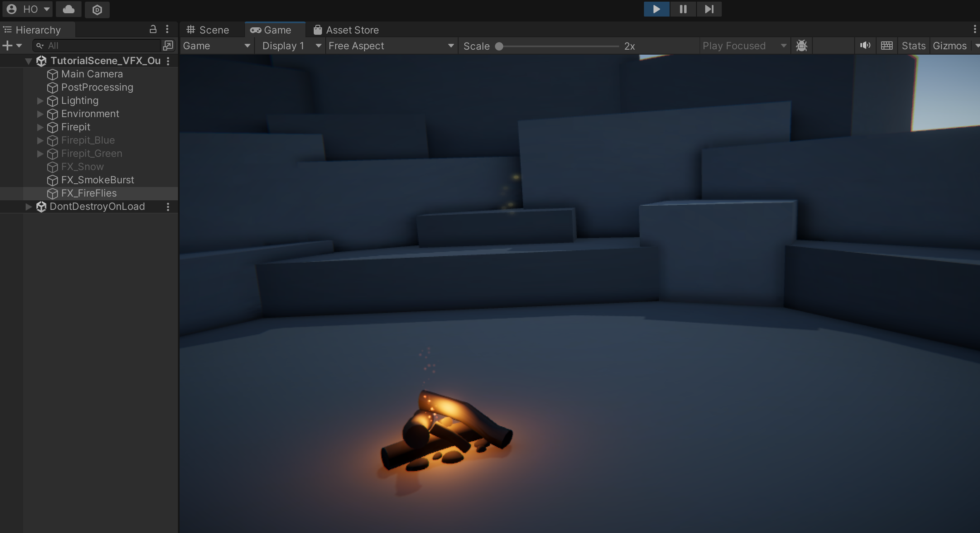980x533 pixels.
Task: Mute audio in the Game view
Action: 865,46
